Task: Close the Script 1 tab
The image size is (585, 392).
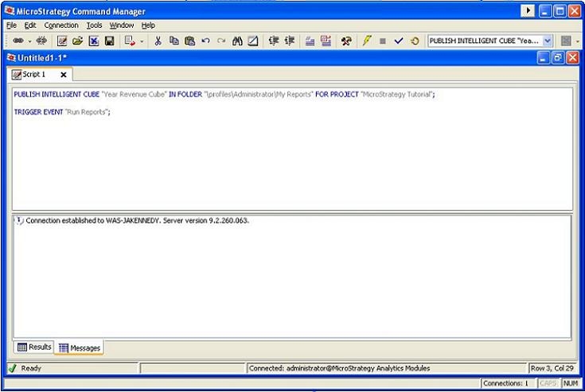Action: [64, 75]
